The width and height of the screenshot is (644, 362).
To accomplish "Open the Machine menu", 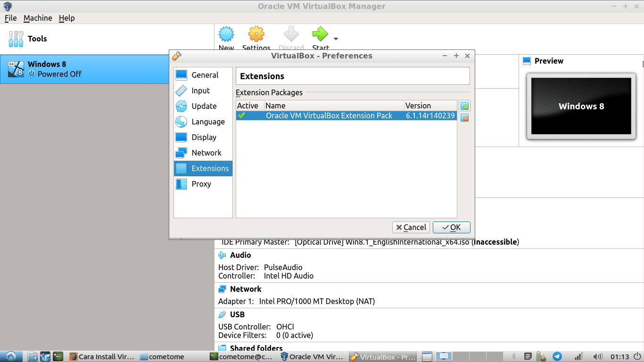I will (38, 18).
